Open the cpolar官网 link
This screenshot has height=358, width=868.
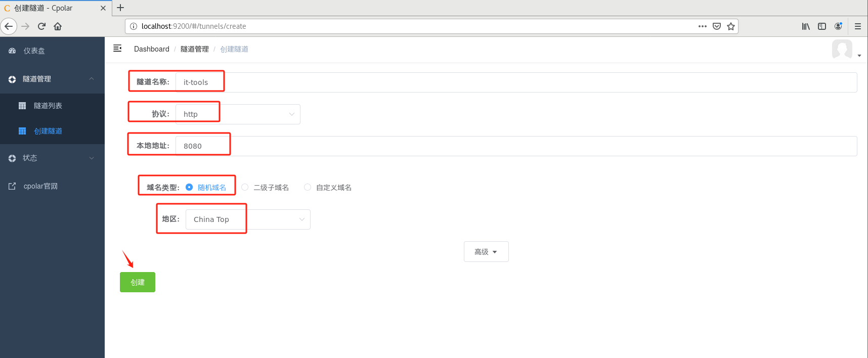point(52,186)
